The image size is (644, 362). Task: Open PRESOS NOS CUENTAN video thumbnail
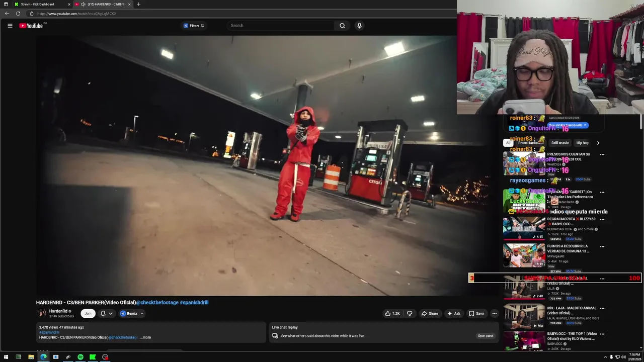(524, 164)
